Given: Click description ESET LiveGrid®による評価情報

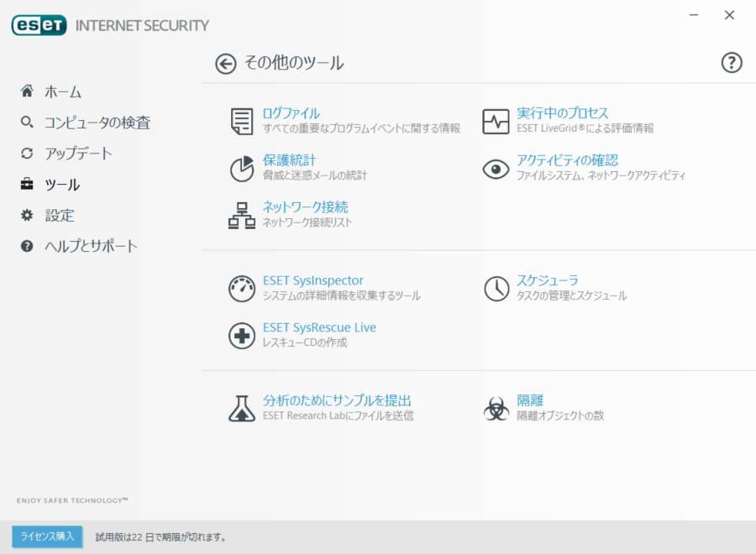Looking at the screenshot, I should click(x=585, y=128).
